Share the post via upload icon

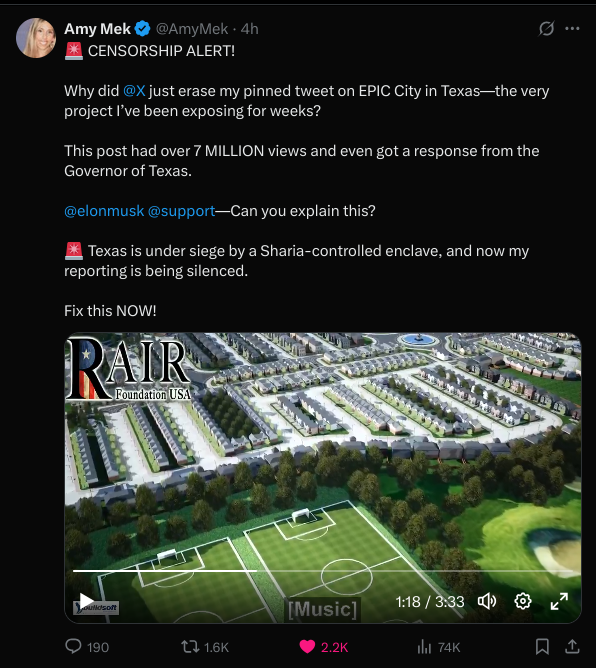(x=572, y=647)
